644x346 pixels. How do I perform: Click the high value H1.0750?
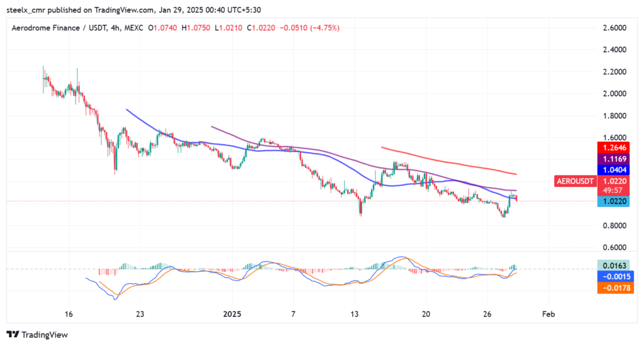click(x=196, y=28)
